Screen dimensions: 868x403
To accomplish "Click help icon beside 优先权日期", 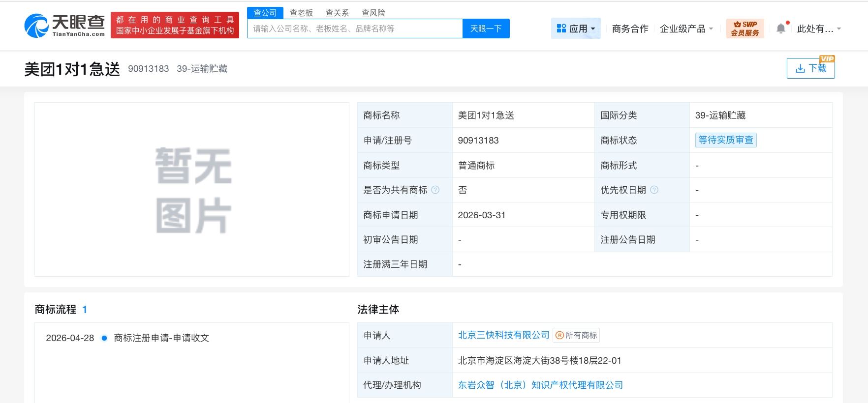I will tap(654, 190).
